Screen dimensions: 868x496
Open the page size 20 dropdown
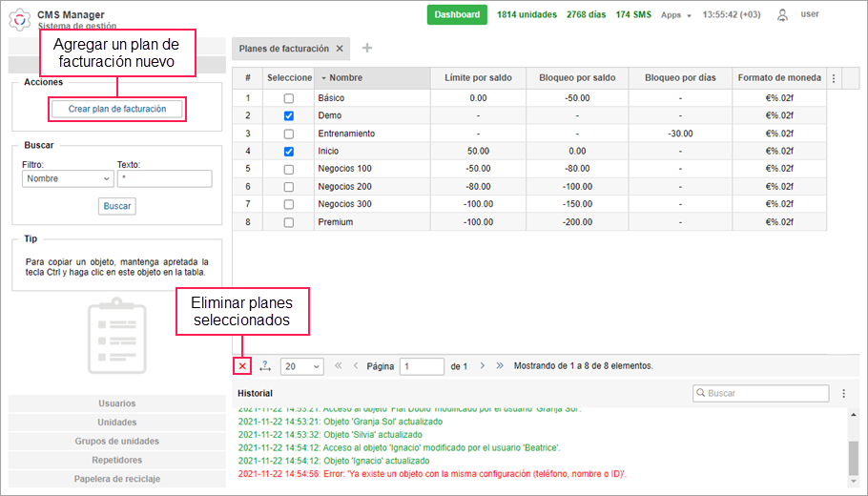[302, 366]
